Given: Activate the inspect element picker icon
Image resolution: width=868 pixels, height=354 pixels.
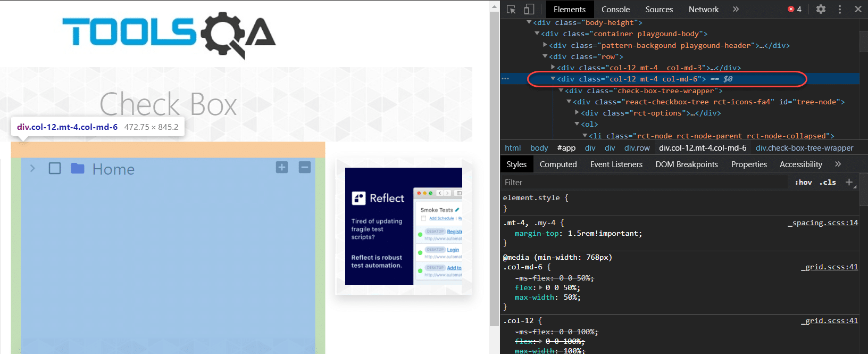Looking at the screenshot, I should click(512, 9).
